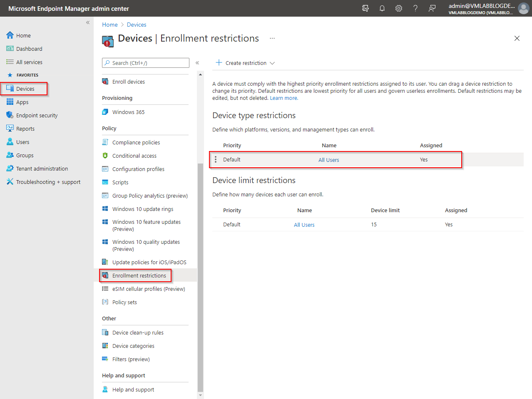Image resolution: width=532 pixels, height=399 pixels.
Task: Collapse the left navigation sidebar
Action: pyautogui.click(x=88, y=22)
